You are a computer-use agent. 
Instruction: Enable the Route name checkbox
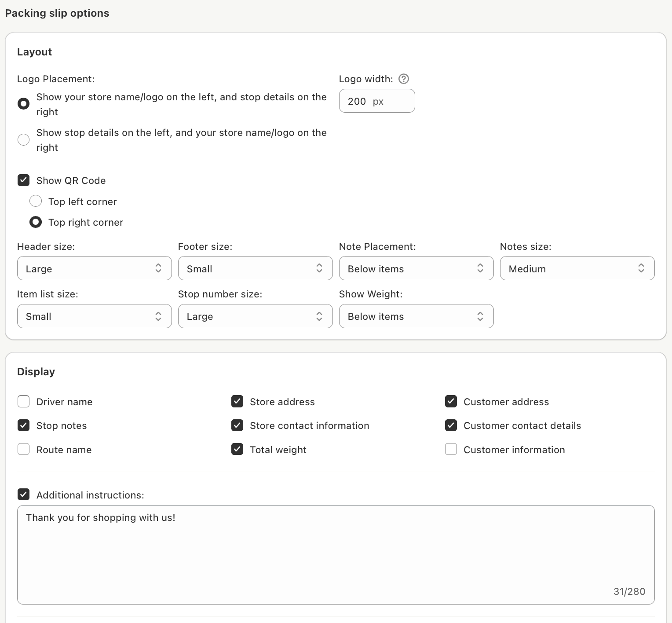point(23,450)
